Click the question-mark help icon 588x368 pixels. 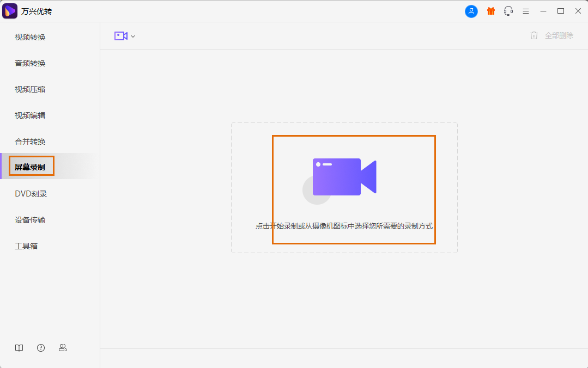41,348
